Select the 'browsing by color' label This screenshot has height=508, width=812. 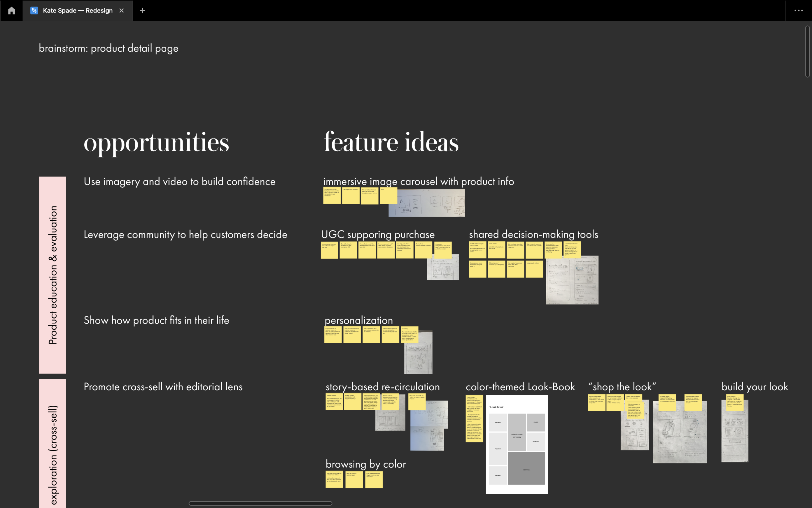pos(366,464)
